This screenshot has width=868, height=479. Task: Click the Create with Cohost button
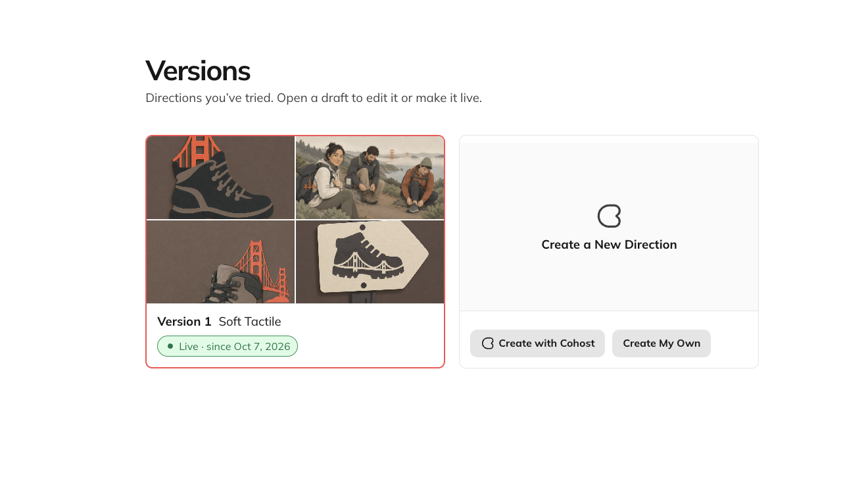coord(537,343)
